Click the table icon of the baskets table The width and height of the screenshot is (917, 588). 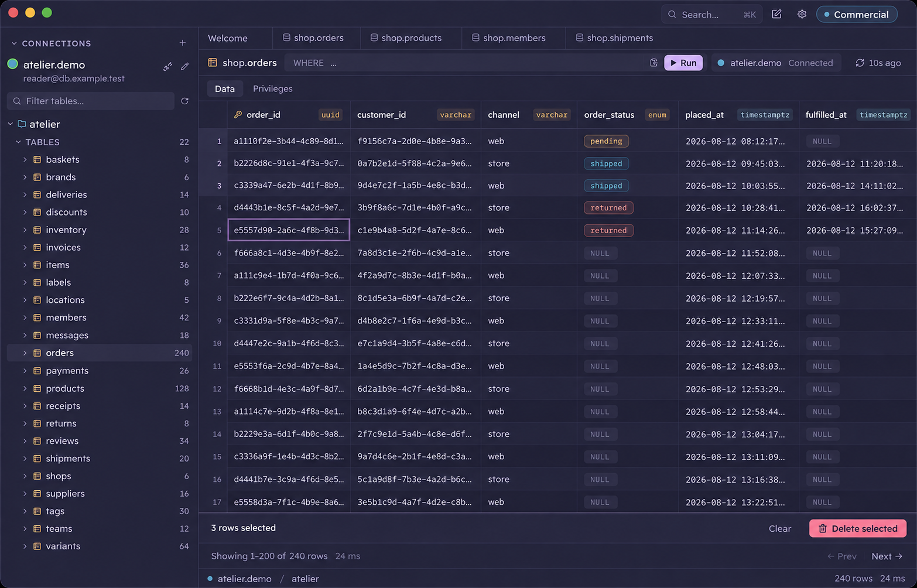(37, 159)
